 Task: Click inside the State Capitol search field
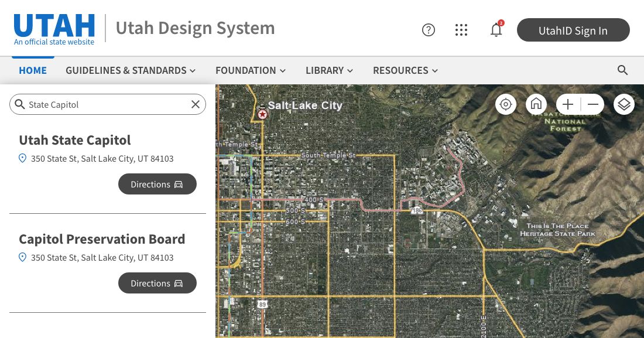105,104
